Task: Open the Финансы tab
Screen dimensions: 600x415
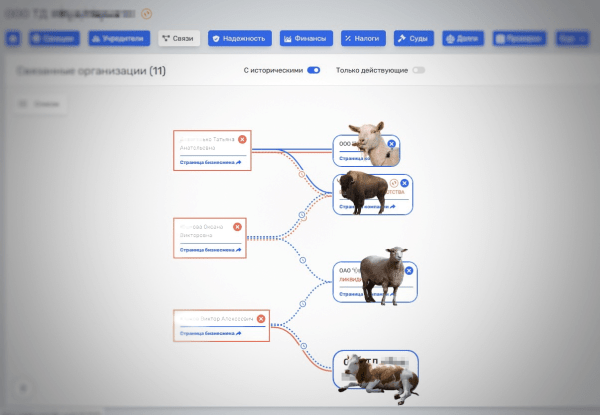Action: coord(306,39)
